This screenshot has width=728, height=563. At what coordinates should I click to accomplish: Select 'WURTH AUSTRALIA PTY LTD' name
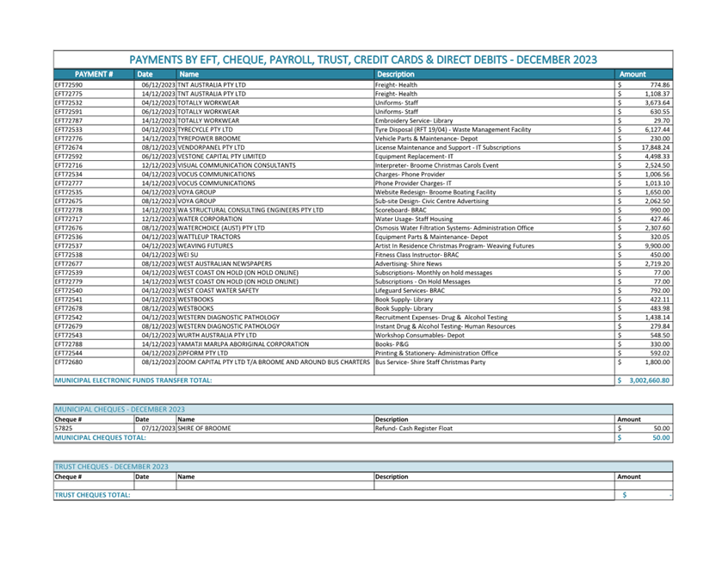[217, 336]
